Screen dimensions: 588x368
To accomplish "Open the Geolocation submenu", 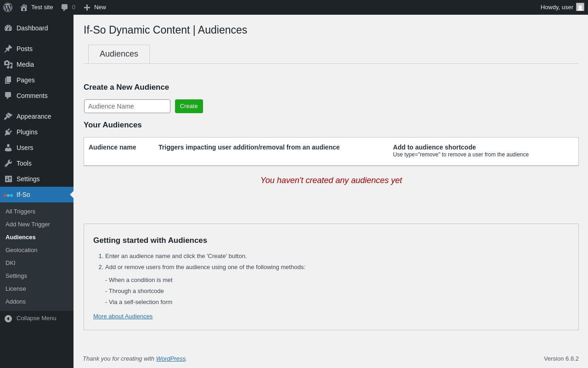I will (x=37, y=250).
